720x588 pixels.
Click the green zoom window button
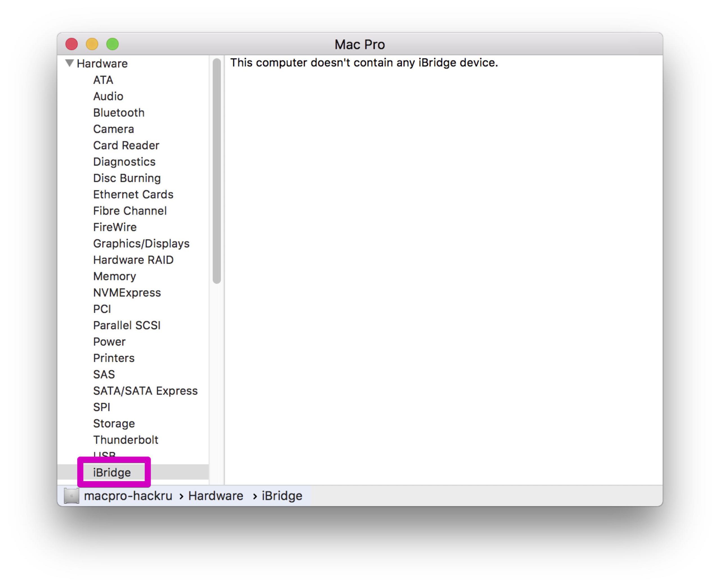coord(112,44)
